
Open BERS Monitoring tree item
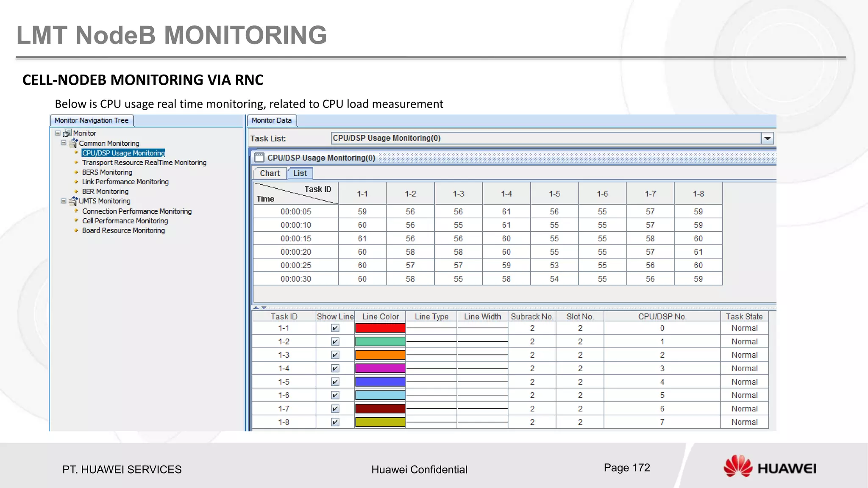point(107,172)
